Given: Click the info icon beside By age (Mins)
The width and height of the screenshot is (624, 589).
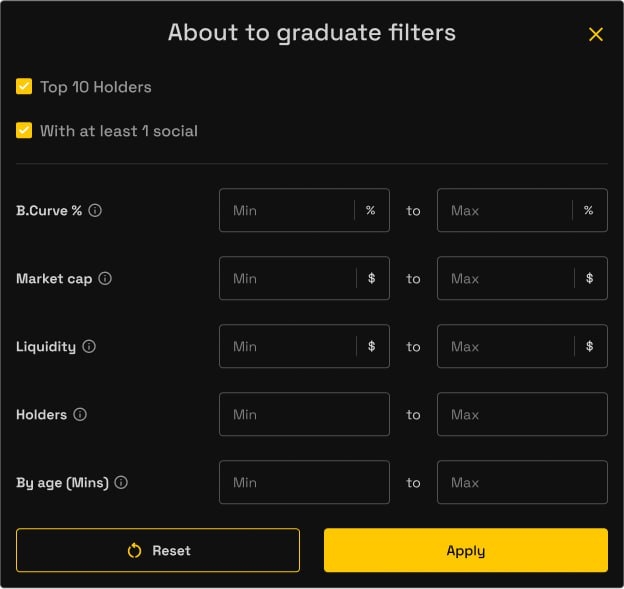Looking at the screenshot, I should point(121,482).
